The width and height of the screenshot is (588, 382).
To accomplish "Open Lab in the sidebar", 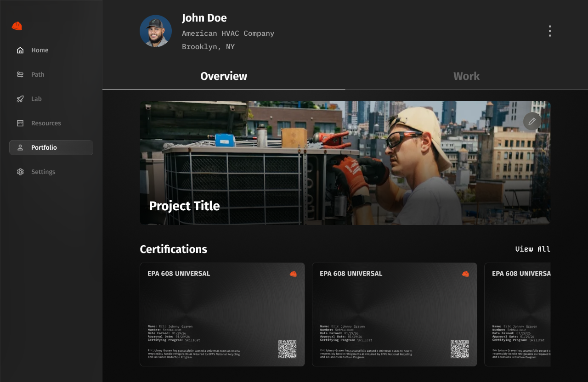I will [51, 99].
